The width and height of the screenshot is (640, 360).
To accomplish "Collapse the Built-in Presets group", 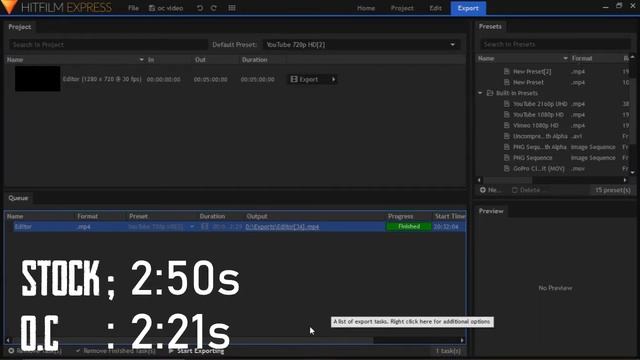I will (x=480, y=93).
